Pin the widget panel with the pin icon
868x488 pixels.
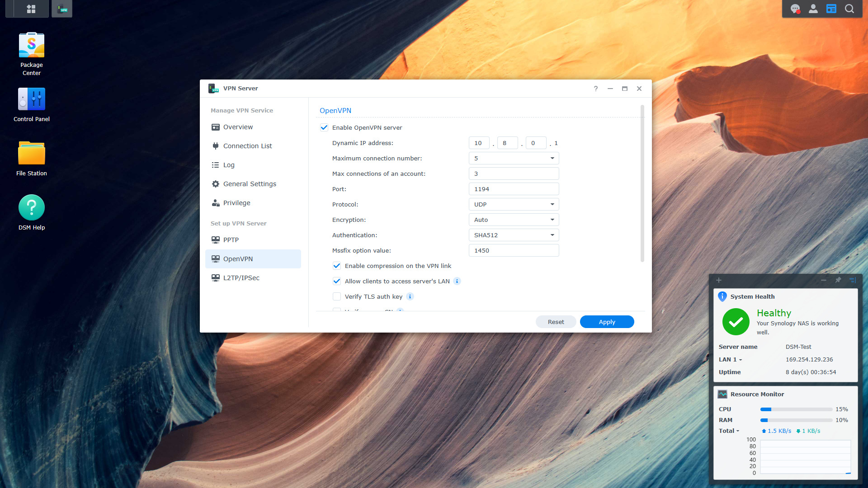coord(838,280)
